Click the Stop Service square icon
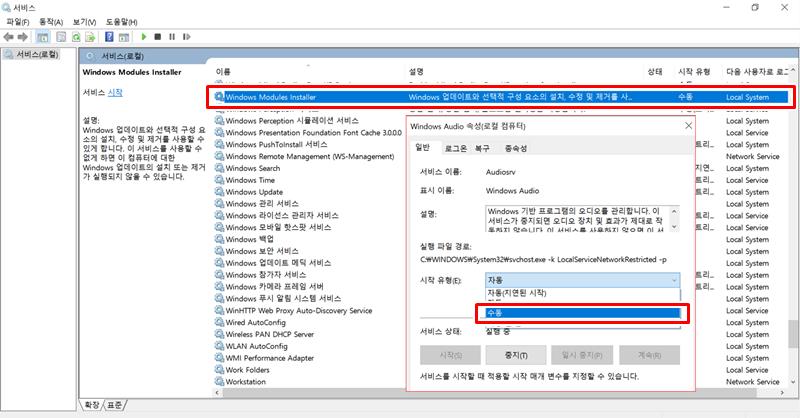The width and height of the screenshot is (800, 418). tap(158, 37)
